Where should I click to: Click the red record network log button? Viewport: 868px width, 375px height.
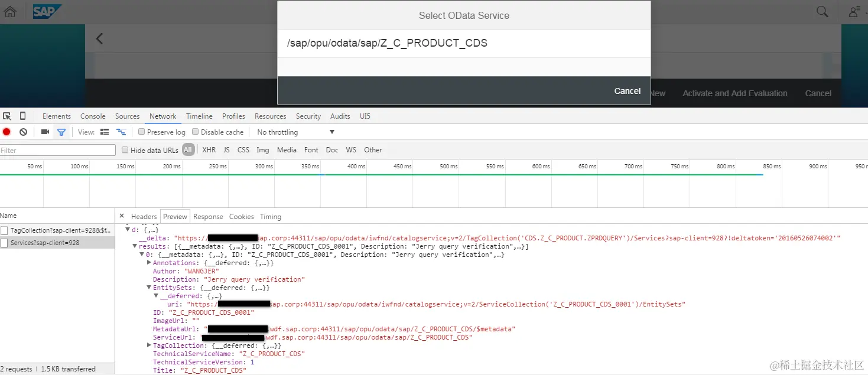coord(6,132)
